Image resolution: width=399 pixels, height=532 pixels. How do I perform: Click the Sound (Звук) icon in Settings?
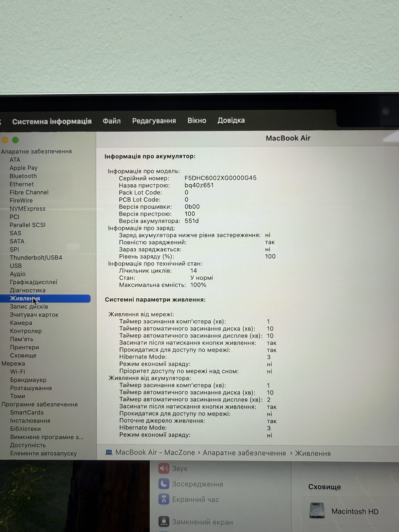pyautogui.click(x=164, y=468)
